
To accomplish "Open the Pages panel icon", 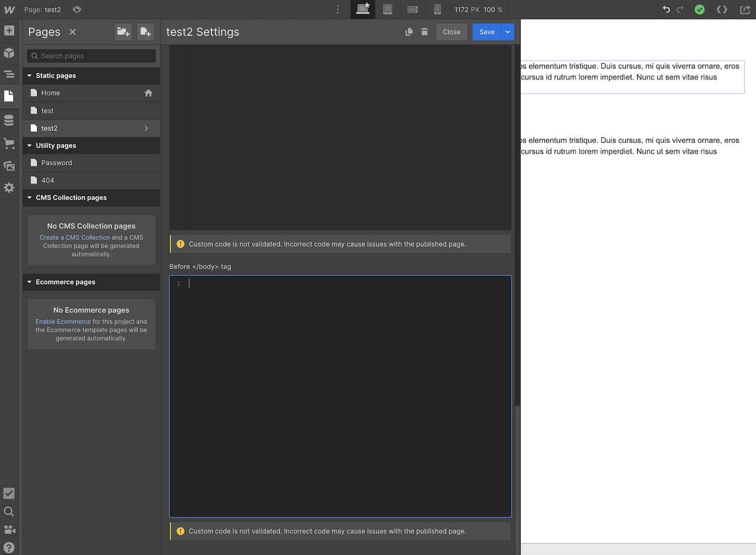I will (9, 96).
